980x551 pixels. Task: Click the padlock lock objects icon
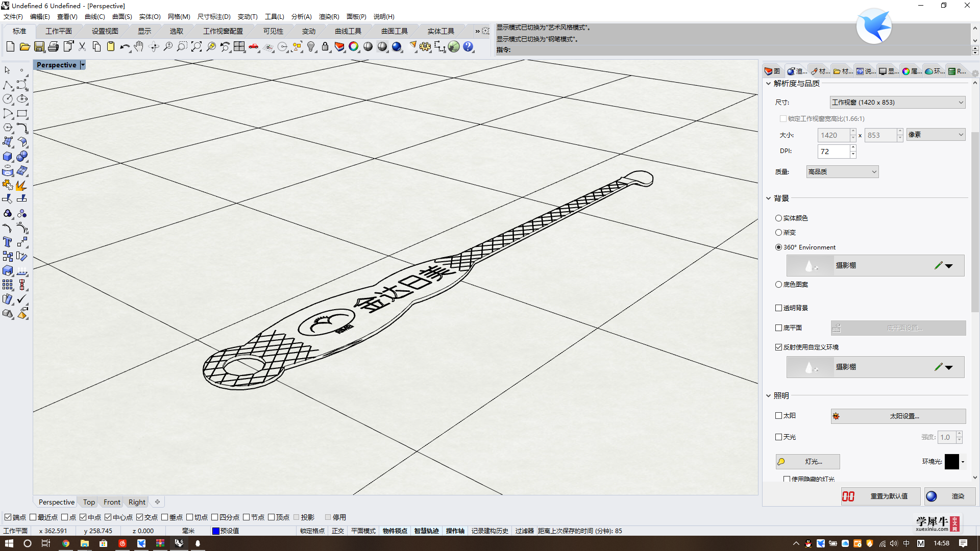(x=325, y=47)
